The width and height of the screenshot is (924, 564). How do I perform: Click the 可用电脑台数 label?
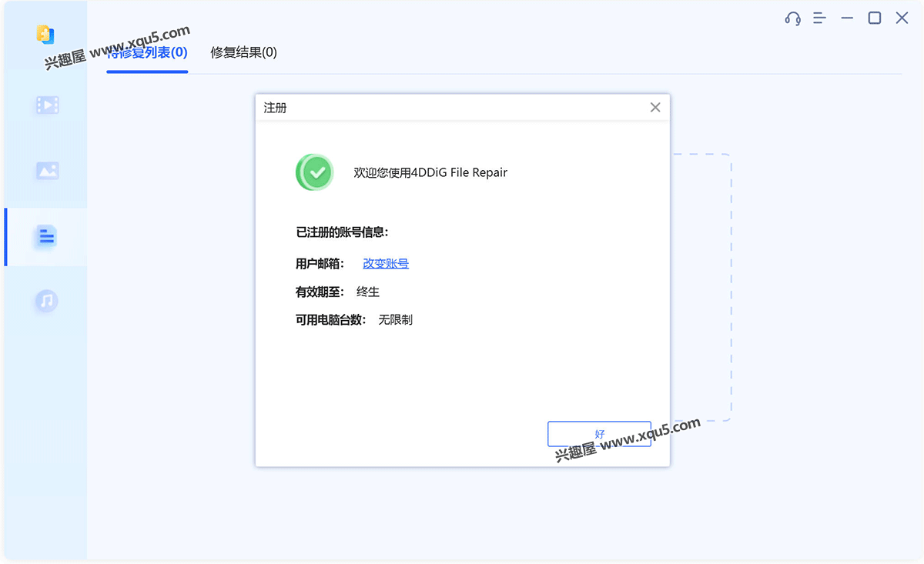pyautogui.click(x=331, y=319)
